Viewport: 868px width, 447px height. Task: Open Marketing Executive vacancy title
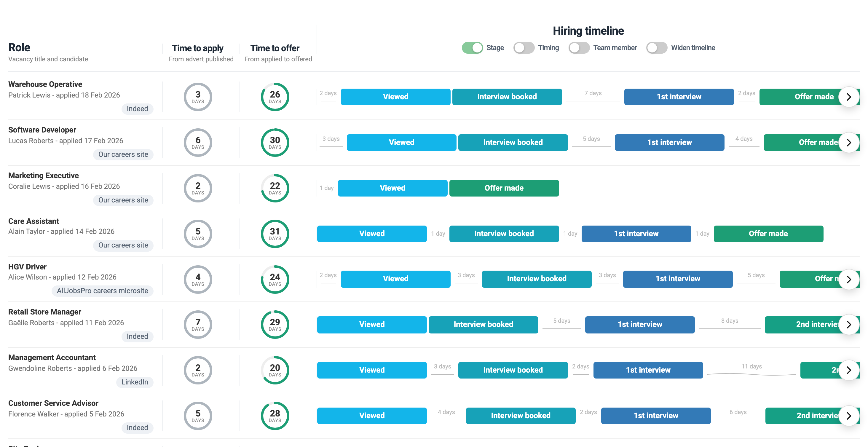click(44, 175)
